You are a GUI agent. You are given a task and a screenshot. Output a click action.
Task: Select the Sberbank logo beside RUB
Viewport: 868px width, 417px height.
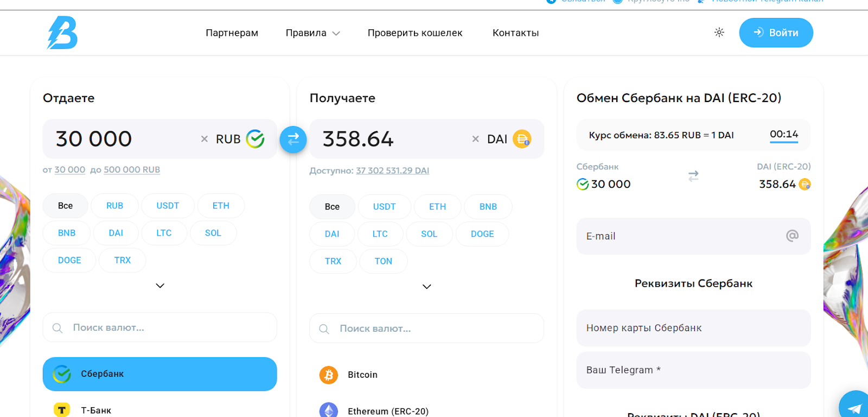255,139
